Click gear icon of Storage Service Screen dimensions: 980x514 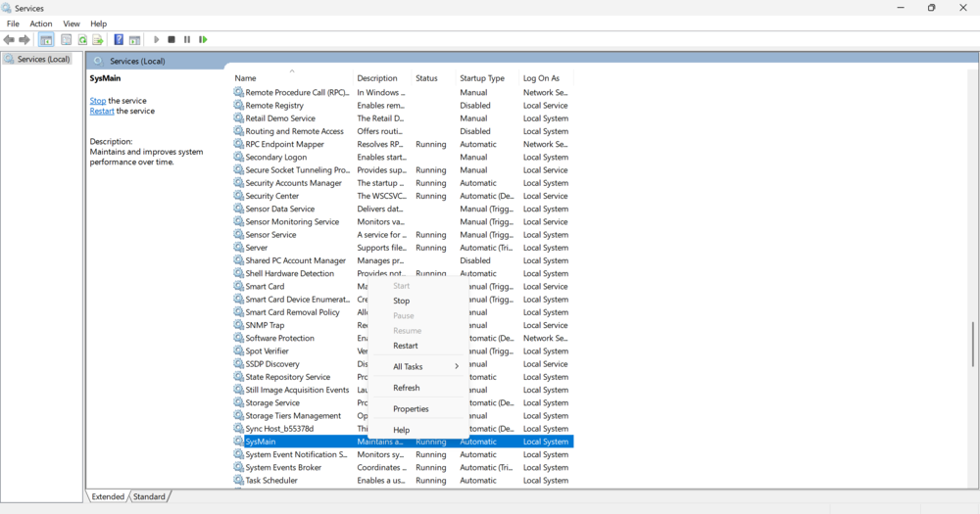click(238, 402)
